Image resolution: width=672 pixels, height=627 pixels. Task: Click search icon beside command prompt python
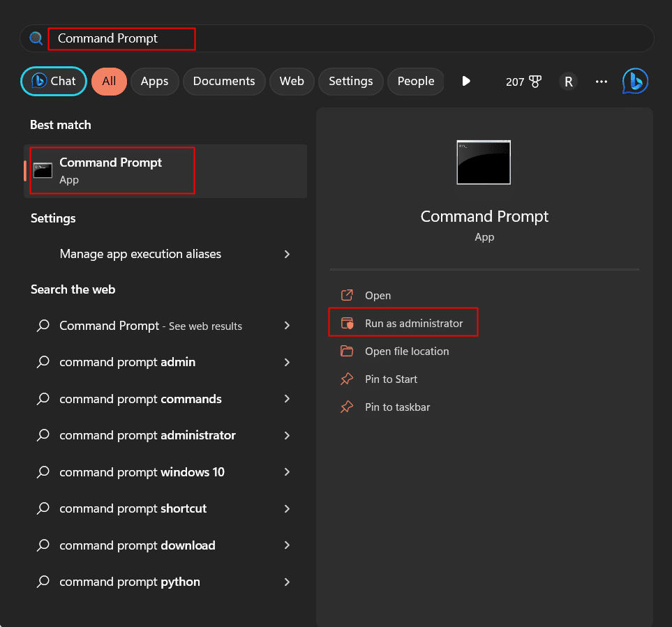[43, 582]
